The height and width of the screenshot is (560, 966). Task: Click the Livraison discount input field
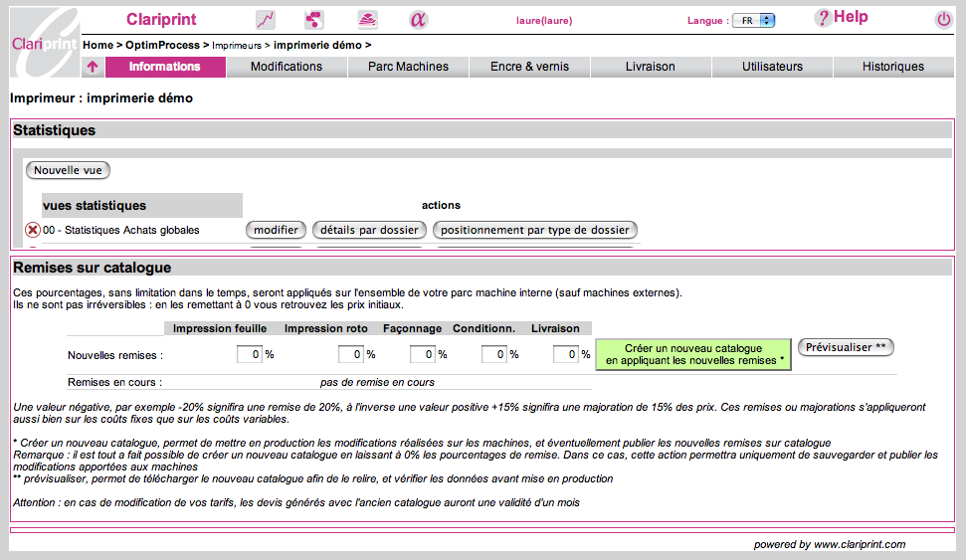click(566, 354)
